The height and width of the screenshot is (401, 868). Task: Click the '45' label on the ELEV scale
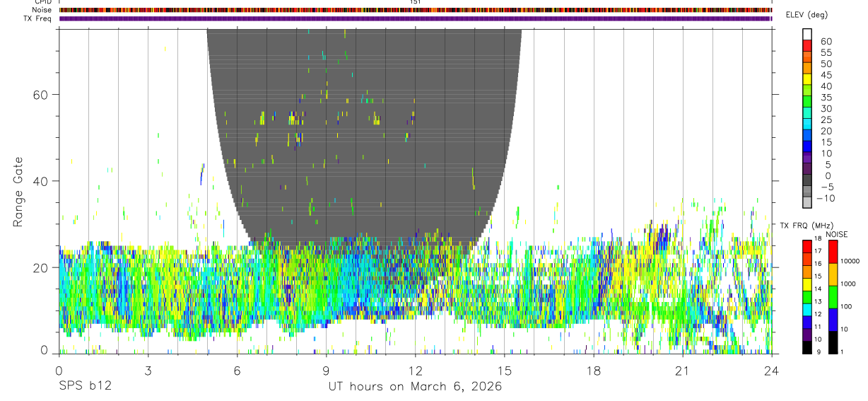point(825,74)
